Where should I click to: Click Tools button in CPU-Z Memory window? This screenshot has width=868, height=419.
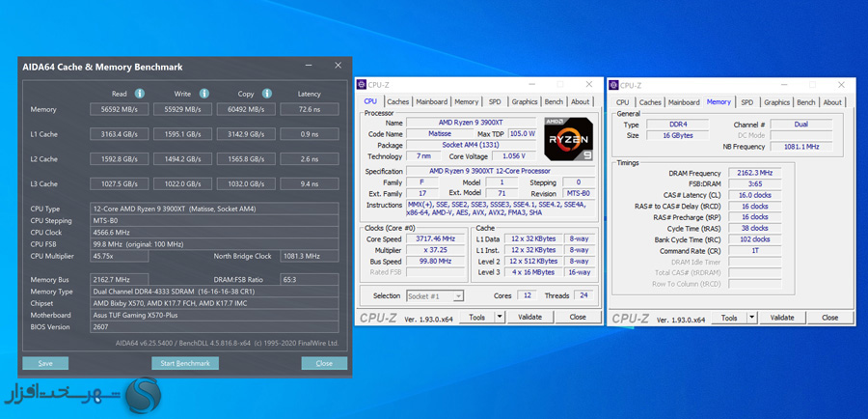(x=729, y=318)
